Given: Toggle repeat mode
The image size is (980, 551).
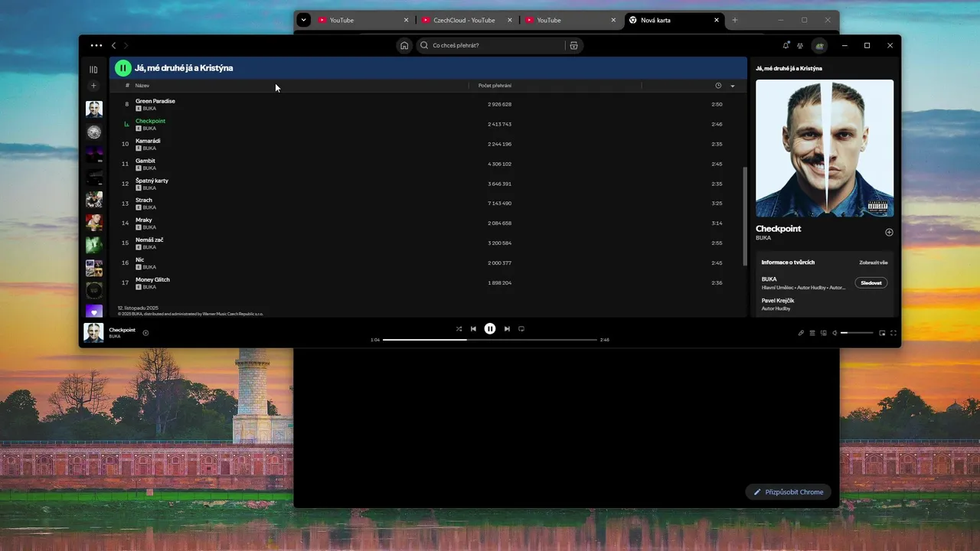Looking at the screenshot, I should coord(521,329).
